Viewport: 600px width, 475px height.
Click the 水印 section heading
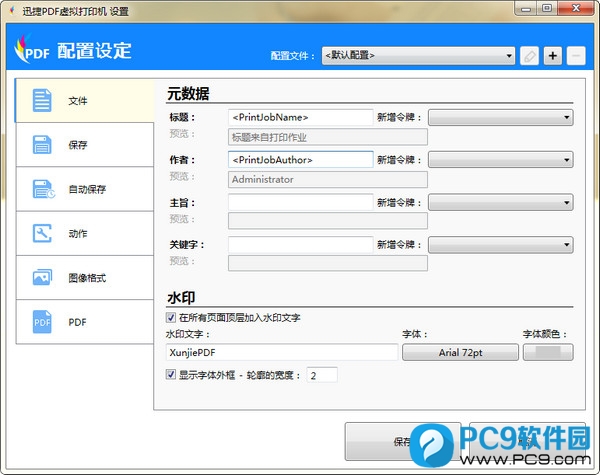click(181, 298)
